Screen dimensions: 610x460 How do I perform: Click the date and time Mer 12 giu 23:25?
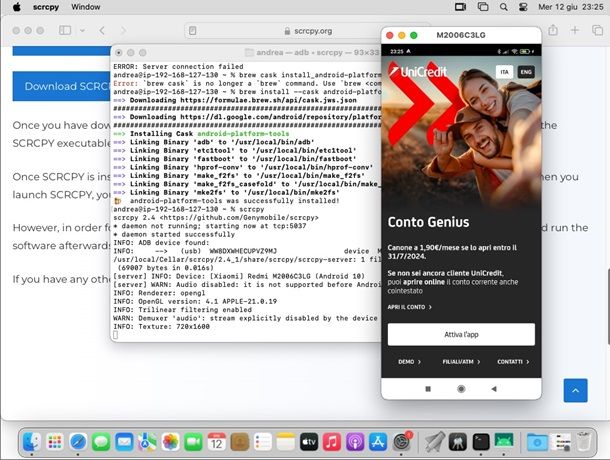[571, 7]
